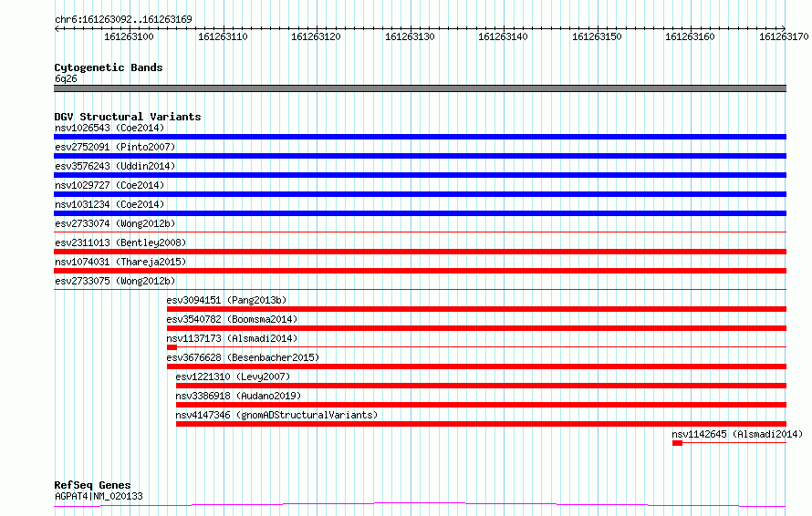
Task: Select the 6q26 cytogenetic band label
Action: [66, 78]
